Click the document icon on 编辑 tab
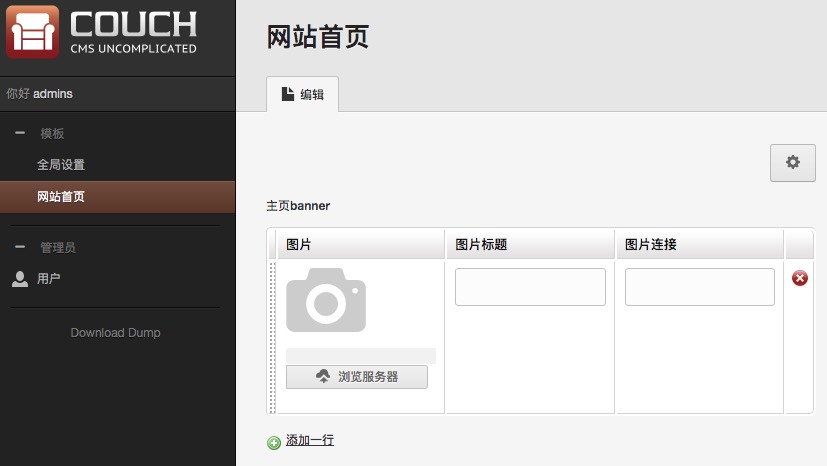827x466 pixels. [x=288, y=94]
